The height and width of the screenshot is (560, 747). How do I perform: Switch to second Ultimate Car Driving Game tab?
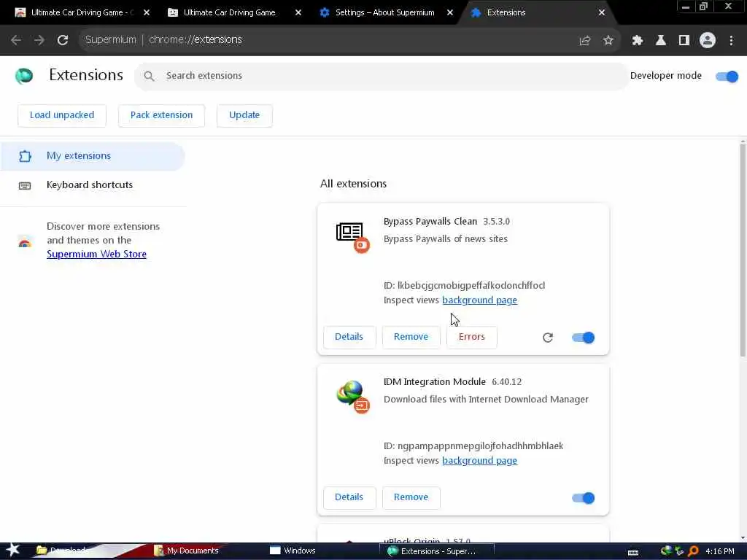[228, 13]
